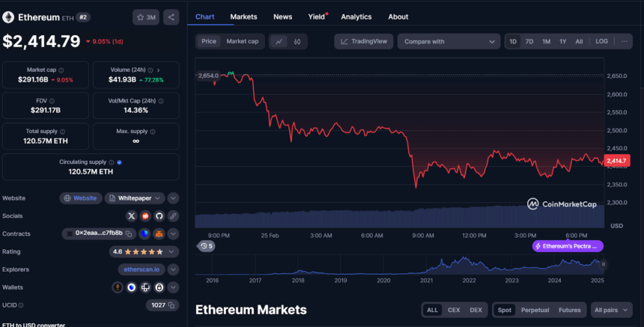This screenshot has width=644, height=327.
Task: Click Market cap info icon
Action: point(61,70)
